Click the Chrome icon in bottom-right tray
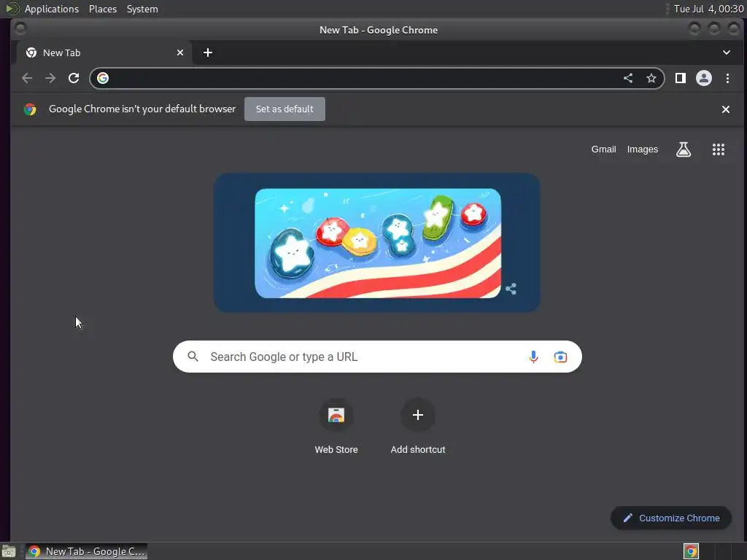 click(691, 551)
